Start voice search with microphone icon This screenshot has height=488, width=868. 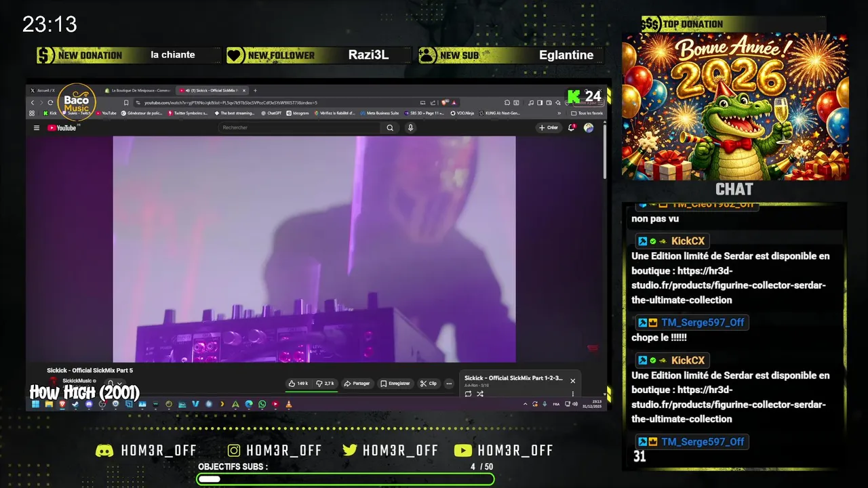click(410, 127)
